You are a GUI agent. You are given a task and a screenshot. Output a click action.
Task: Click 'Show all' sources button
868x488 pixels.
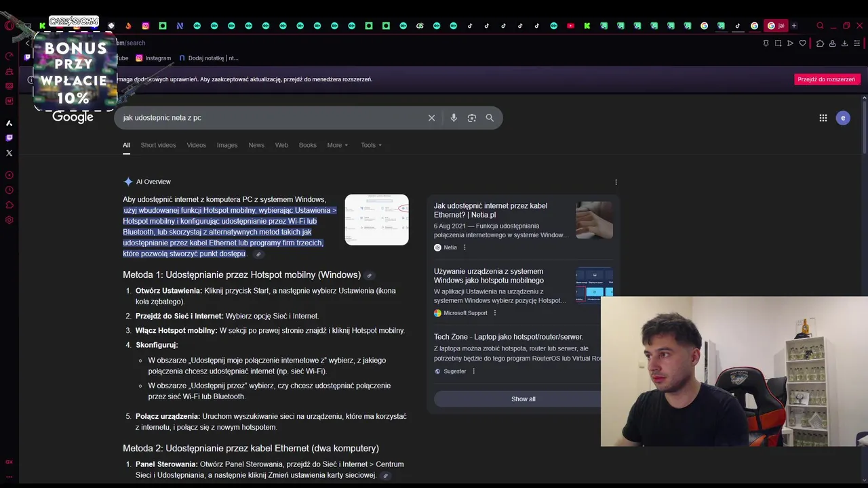pyautogui.click(x=523, y=399)
